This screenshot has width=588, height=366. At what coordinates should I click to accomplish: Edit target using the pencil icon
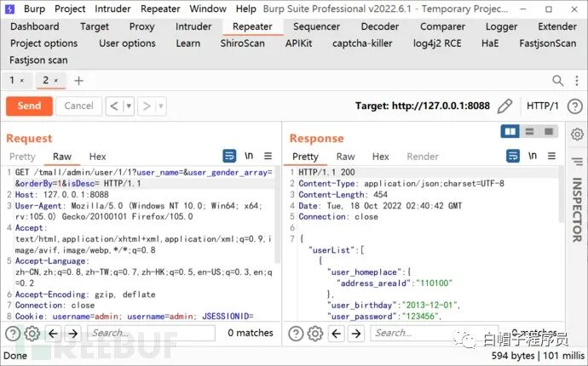[504, 106]
